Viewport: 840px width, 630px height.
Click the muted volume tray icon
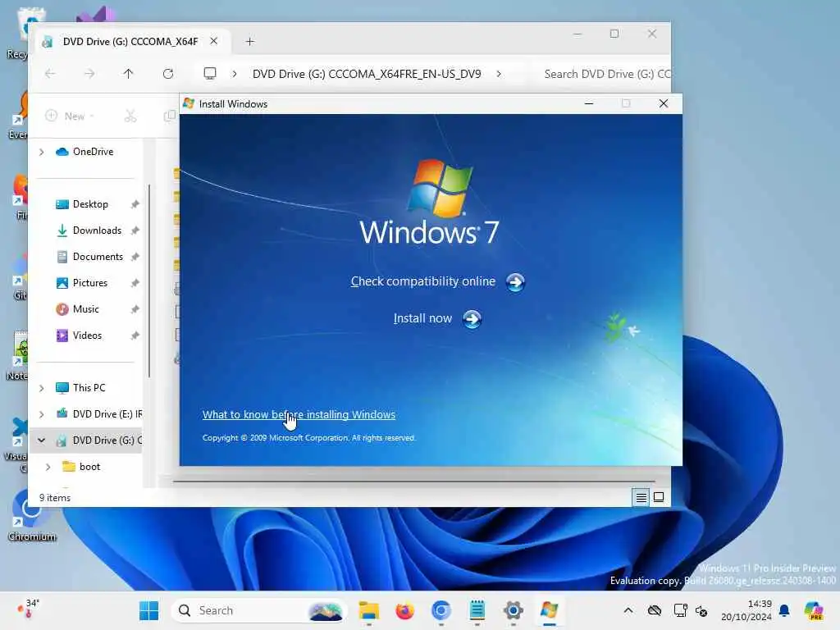click(702, 610)
